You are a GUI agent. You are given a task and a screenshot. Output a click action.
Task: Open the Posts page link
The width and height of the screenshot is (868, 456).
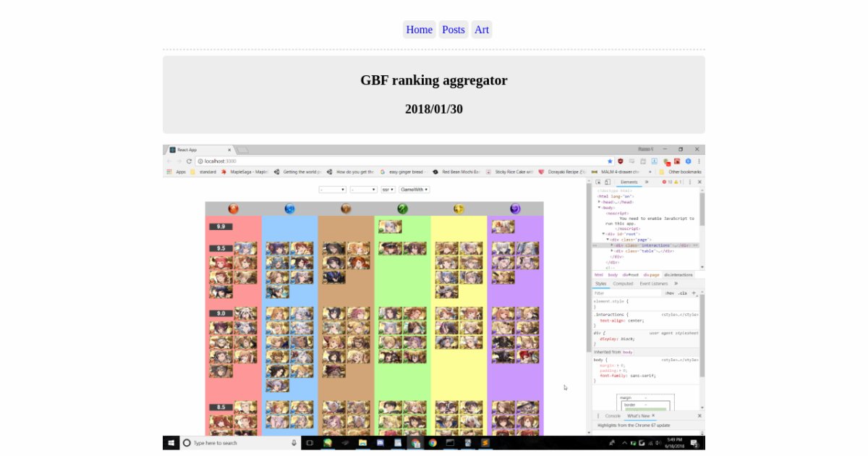coord(454,30)
